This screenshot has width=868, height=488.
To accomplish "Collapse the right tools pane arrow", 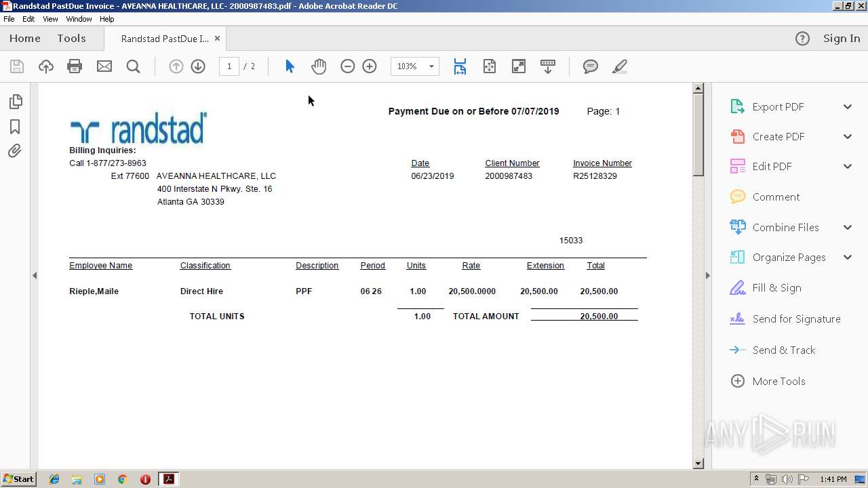I will point(707,275).
